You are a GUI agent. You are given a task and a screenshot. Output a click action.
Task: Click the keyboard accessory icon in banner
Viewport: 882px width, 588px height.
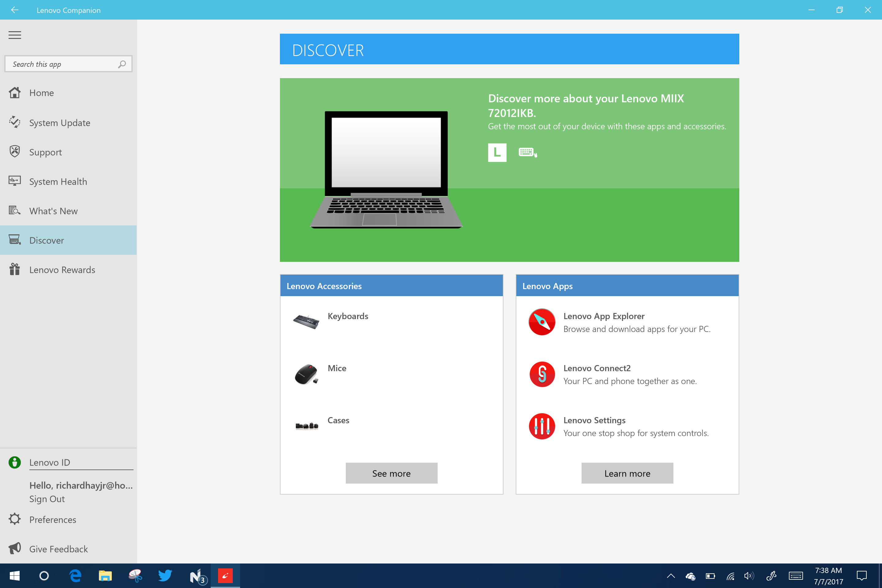527,152
